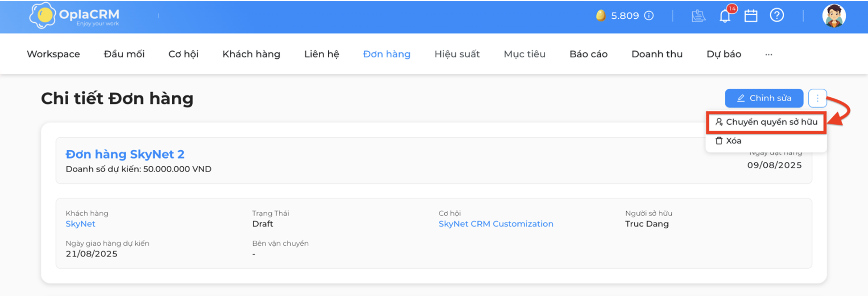Go to the Workspace tab
Image resolution: width=868 pixels, height=296 pixels.
tap(54, 54)
